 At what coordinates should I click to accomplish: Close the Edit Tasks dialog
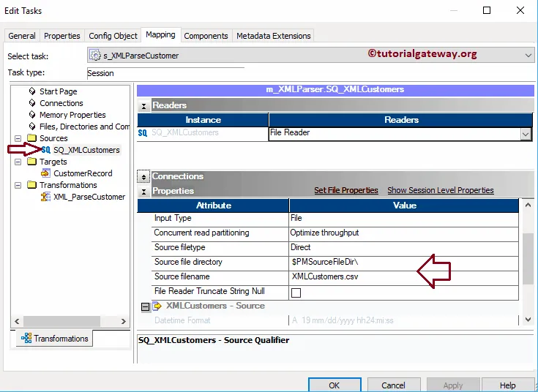[520, 10]
